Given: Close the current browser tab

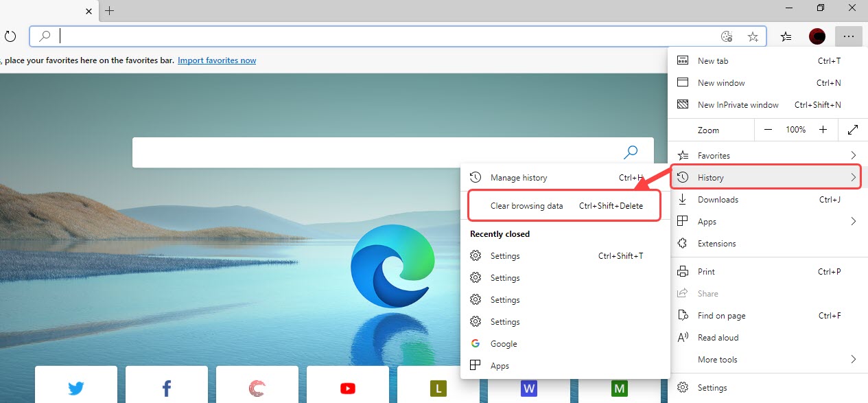Looking at the screenshot, I should click(89, 10).
